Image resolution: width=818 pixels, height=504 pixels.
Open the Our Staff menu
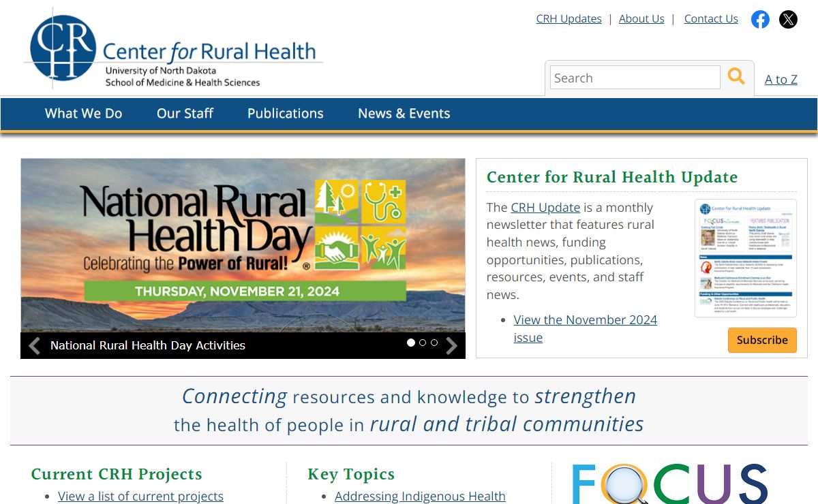(185, 114)
